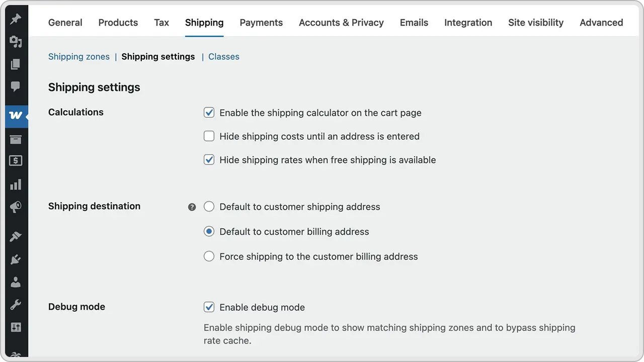Image resolution: width=644 pixels, height=362 pixels.
Task: Open Plugins plug icon in sidebar
Action: coord(16,259)
